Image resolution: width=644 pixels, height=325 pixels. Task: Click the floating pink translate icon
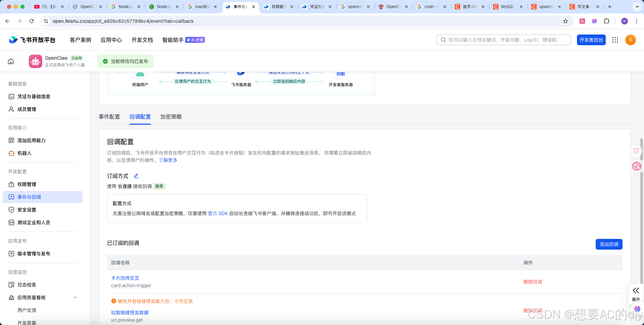pos(636,166)
